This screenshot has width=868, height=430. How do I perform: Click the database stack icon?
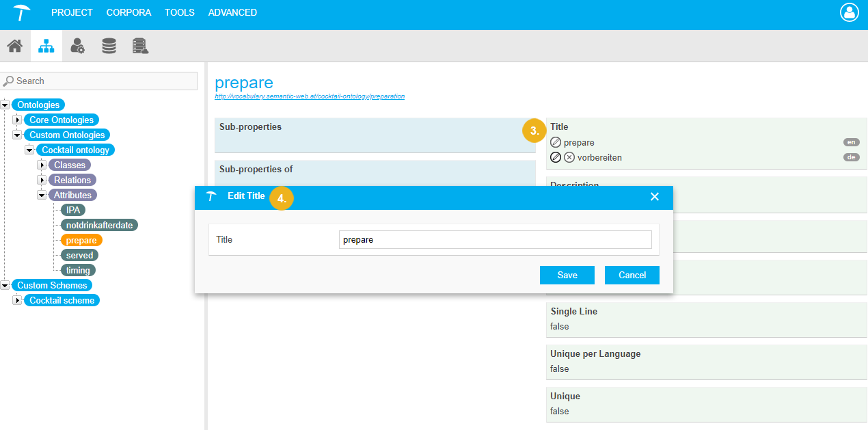109,46
